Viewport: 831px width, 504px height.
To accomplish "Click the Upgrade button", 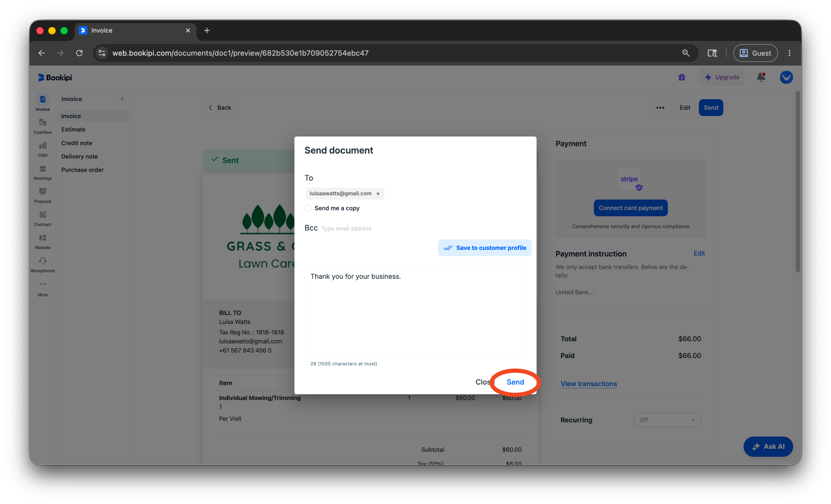I will 722,77.
